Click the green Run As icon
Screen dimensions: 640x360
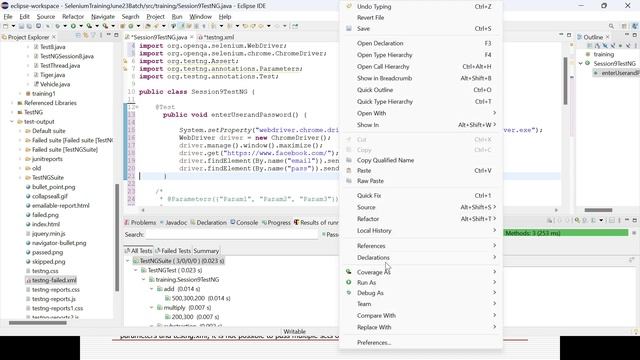click(349, 282)
